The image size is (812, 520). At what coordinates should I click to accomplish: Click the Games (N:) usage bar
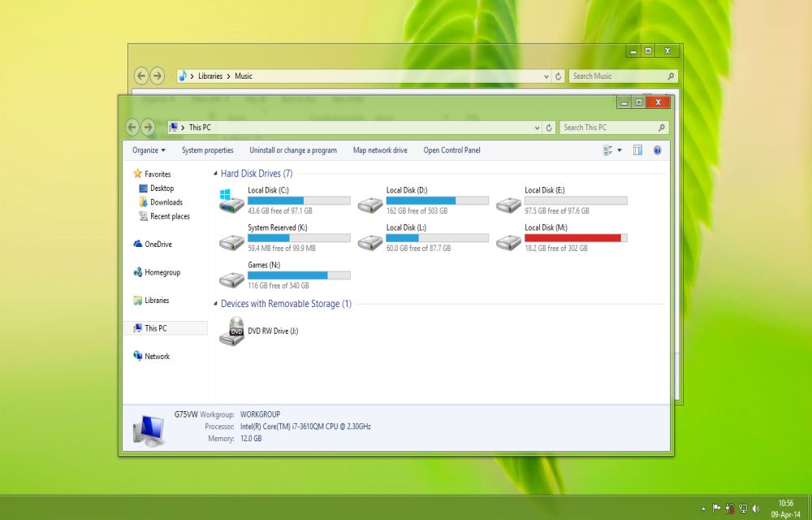pyautogui.click(x=299, y=275)
